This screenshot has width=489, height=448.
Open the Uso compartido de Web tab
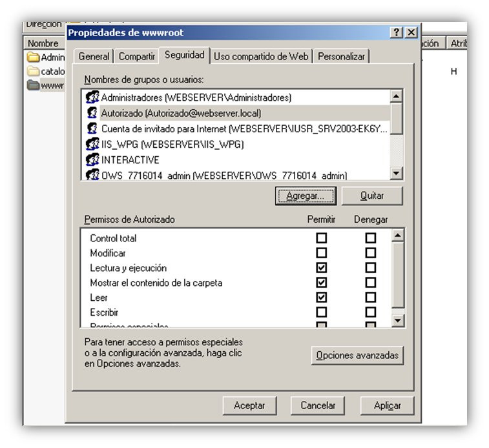pos(261,56)
